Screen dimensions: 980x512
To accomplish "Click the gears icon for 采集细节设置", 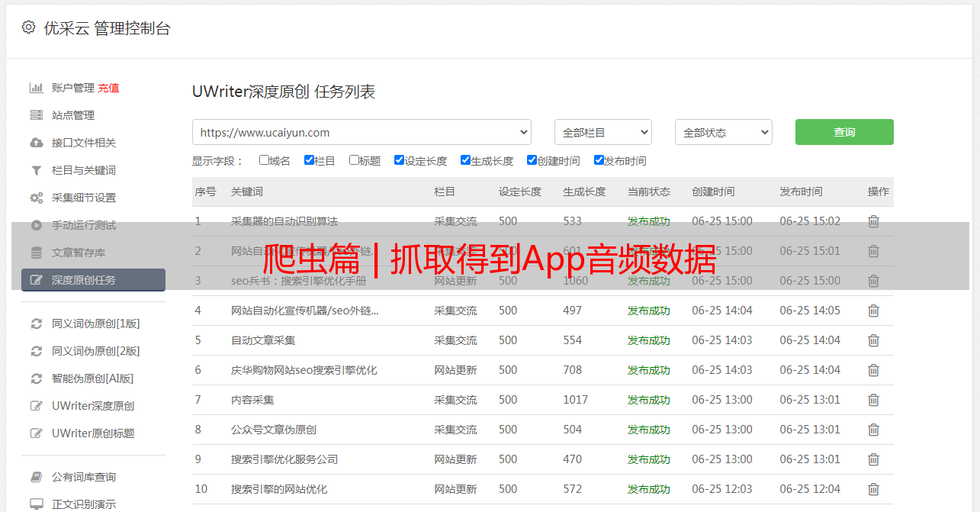I will (x=36, y=198).
